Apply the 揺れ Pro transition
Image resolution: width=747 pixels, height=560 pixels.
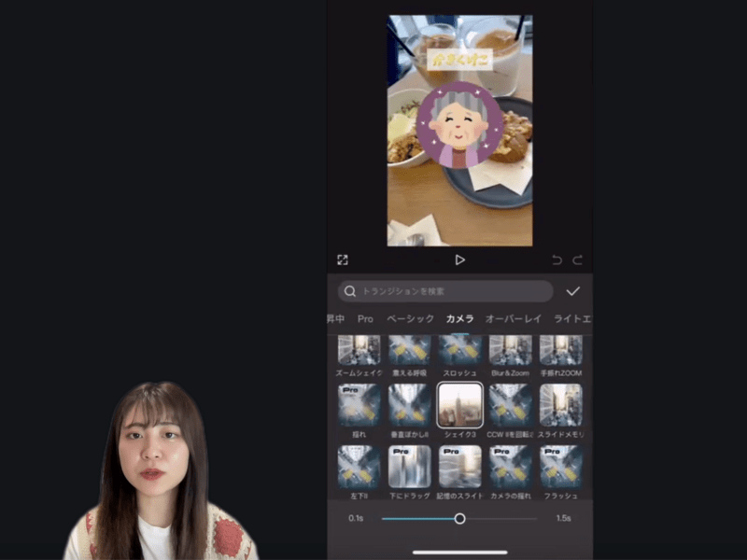[359, 405]
